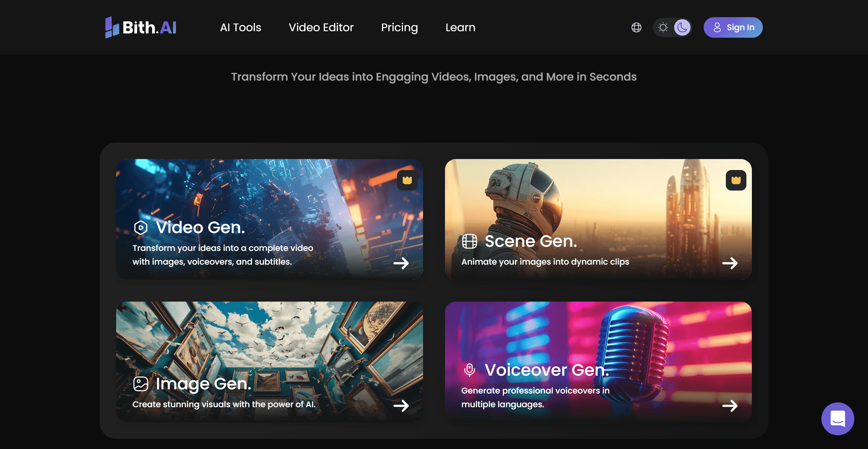Switch to dark mode moon icon
This screenshot has height=449, width=868.
pos(682,27)
